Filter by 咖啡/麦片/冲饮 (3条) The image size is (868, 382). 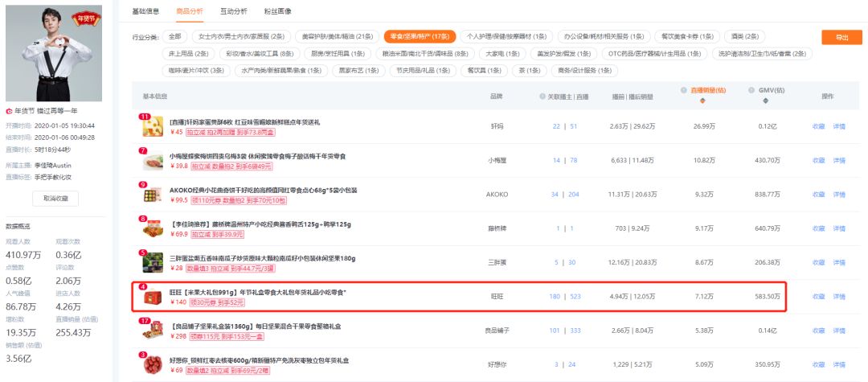click(x=196, y=71)
